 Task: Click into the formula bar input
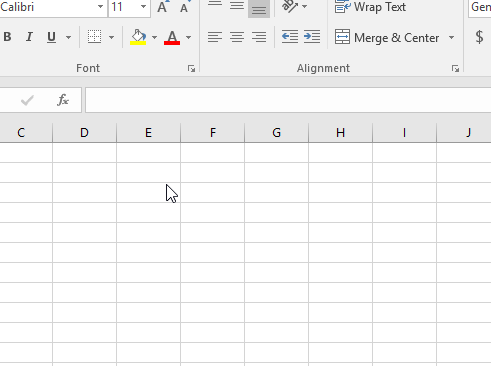pos(288,100)
